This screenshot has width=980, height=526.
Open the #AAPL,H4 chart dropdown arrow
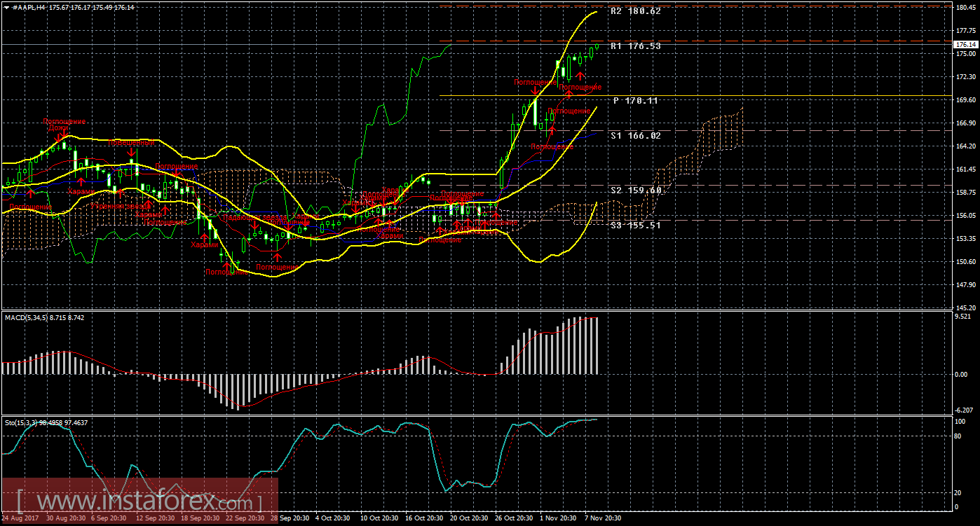click(6, 7)
